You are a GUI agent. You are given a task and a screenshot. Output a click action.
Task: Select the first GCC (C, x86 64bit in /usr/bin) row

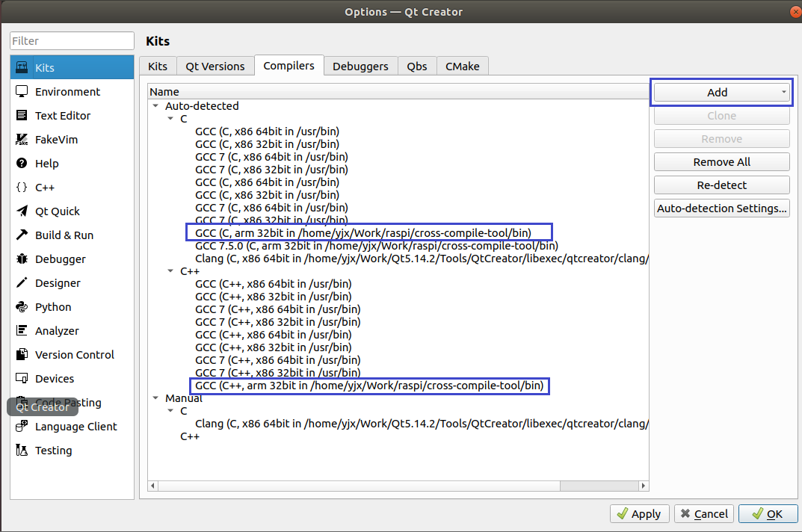267,132
